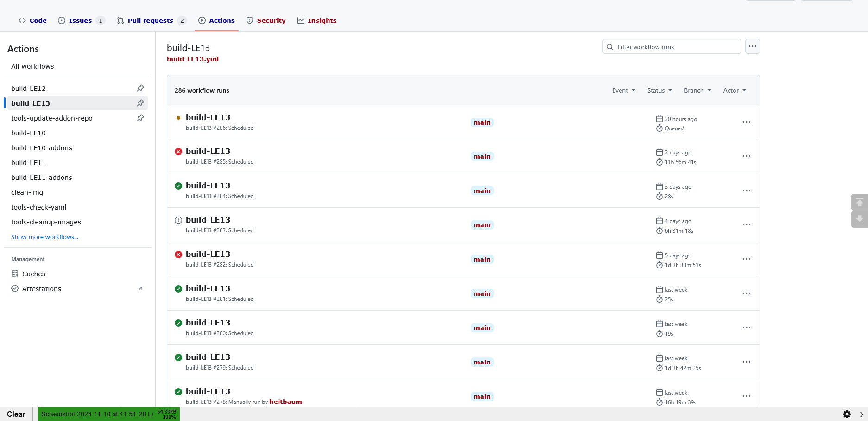Click Show more workflows link

pos(44,237)
